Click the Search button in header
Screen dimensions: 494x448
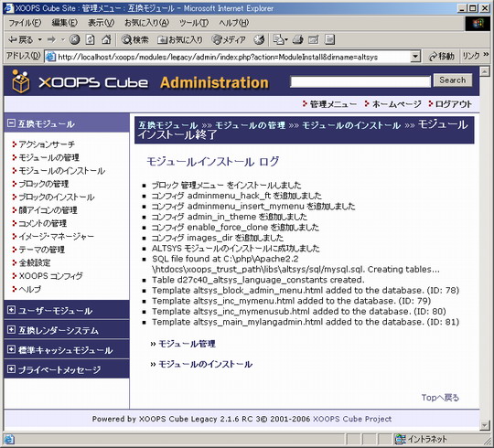coord(453,80)
